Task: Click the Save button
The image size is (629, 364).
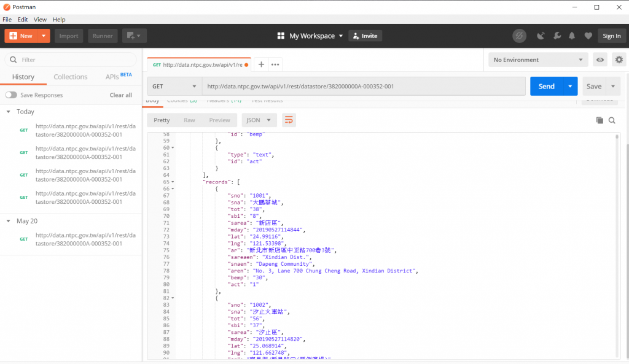Action: [594, 86]
